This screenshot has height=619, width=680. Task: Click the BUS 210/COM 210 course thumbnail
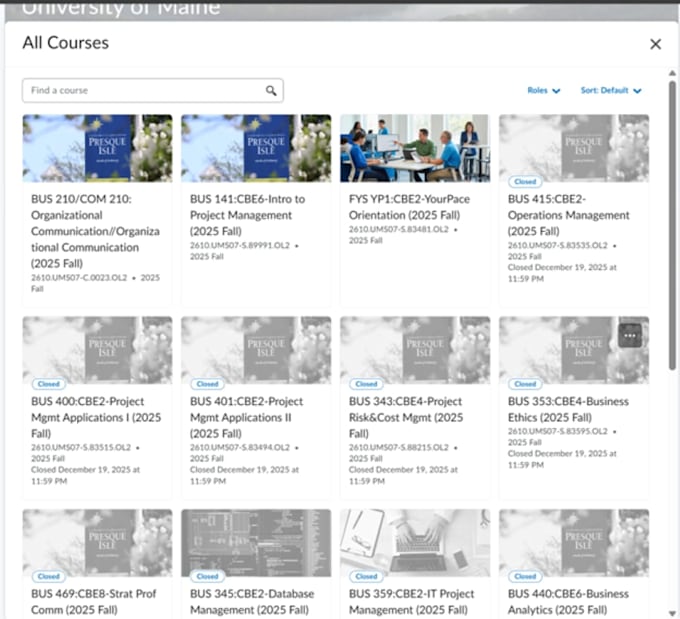pyautogui.click(x=97, y=148)
